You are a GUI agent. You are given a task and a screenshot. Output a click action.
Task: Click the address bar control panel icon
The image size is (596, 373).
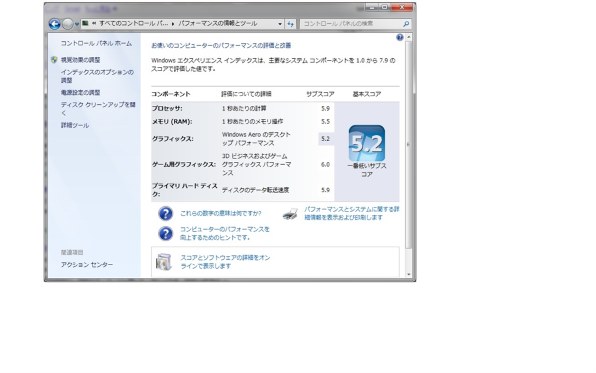tap(86, 24)
